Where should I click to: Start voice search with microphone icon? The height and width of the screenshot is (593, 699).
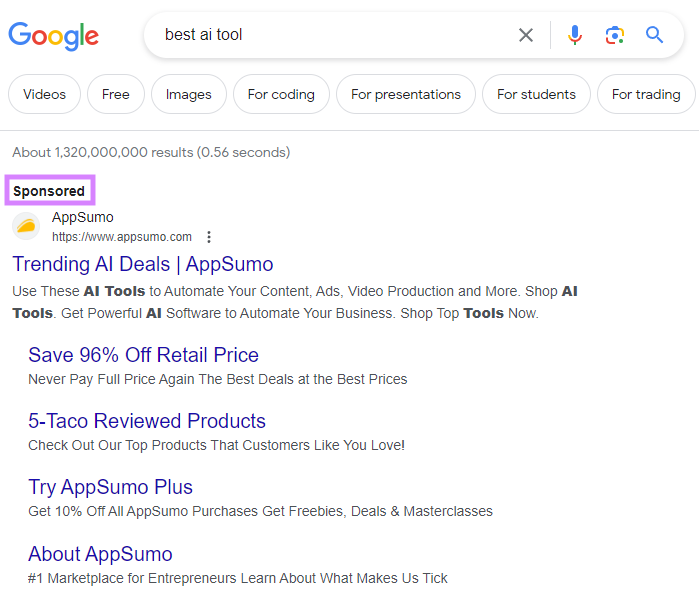pos(574,36)
